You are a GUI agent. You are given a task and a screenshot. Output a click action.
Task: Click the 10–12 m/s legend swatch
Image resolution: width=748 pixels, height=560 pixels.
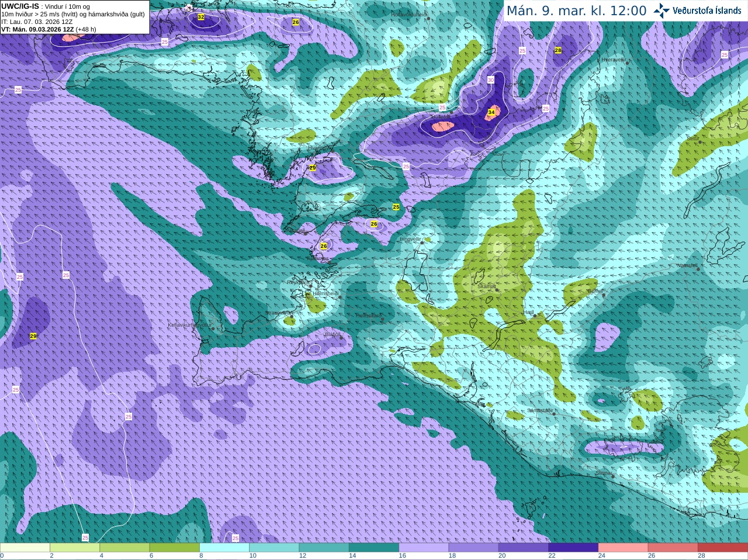point(274,548)
